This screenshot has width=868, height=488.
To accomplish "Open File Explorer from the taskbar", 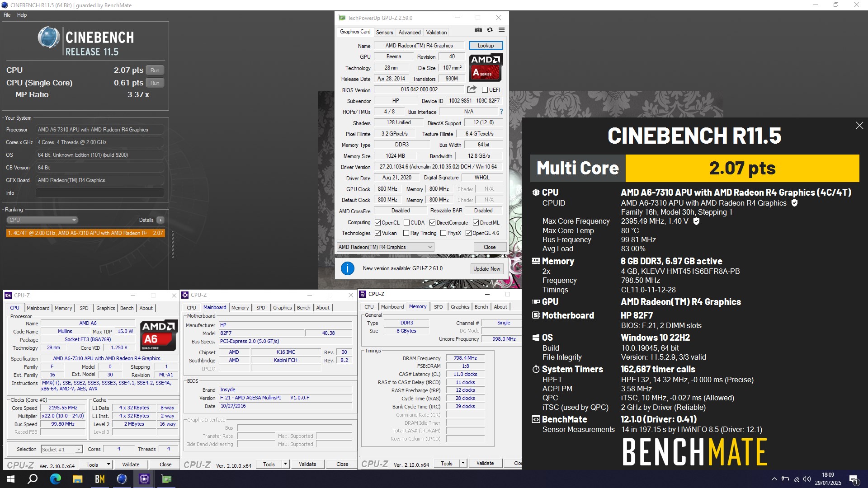I will click(x=77, y=479).
